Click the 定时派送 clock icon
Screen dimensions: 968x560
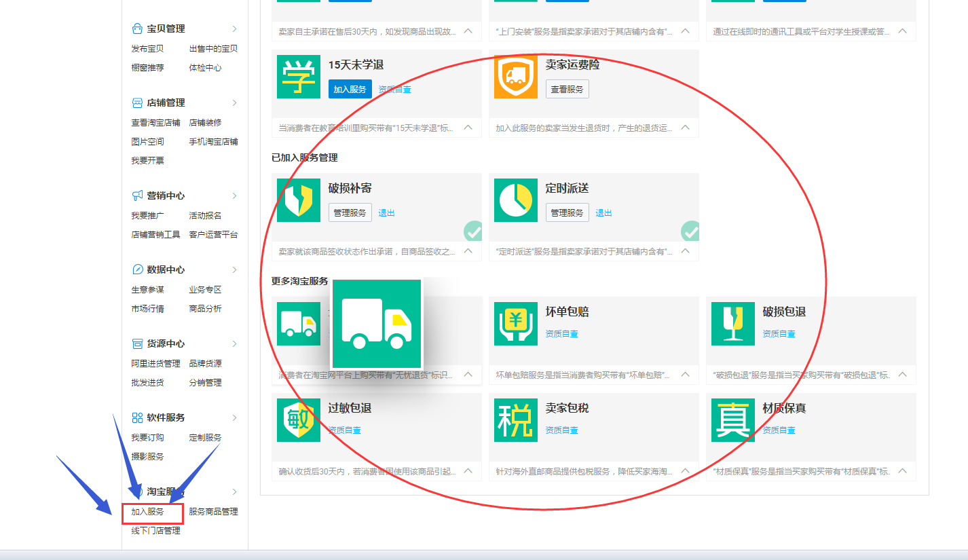tap(515, 200)
